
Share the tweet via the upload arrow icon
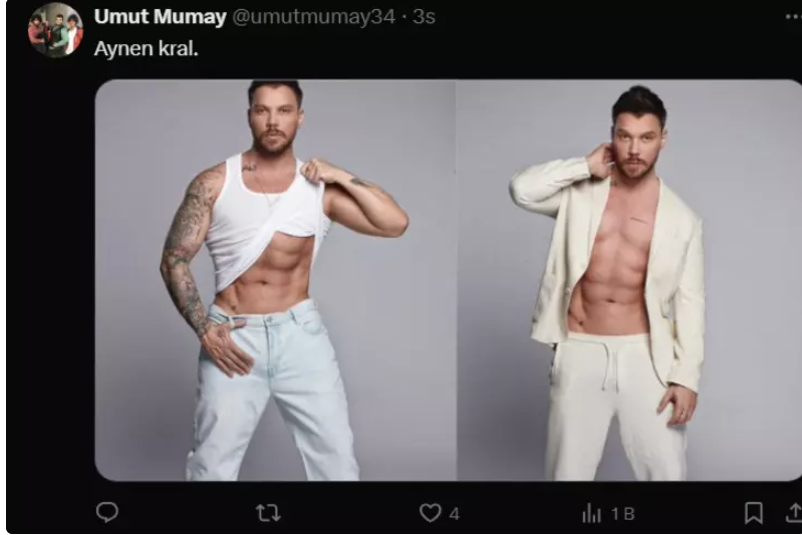[x=794, y=513]
